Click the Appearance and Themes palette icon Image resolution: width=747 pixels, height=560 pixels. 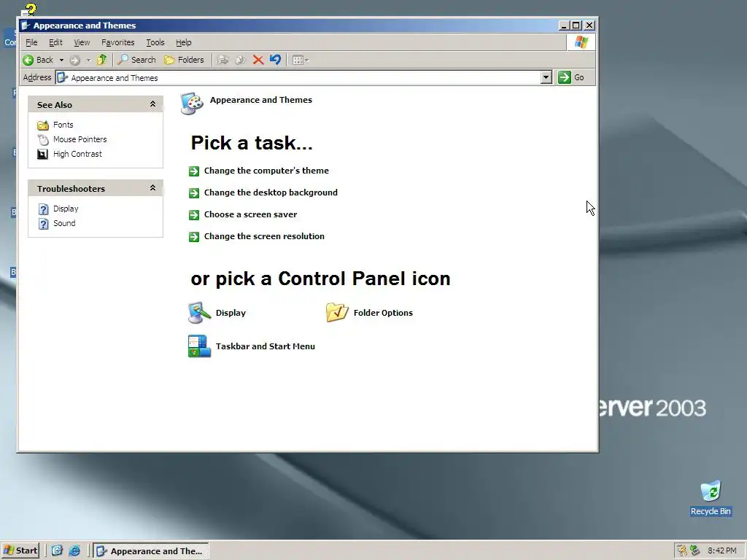pyautogui.click(x=192, y=104)
